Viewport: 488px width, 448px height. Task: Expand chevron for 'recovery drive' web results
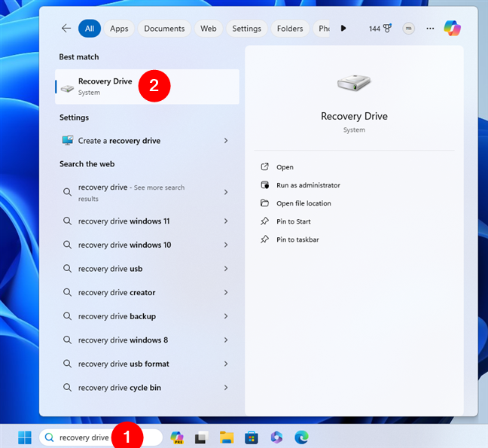(226, 192)
